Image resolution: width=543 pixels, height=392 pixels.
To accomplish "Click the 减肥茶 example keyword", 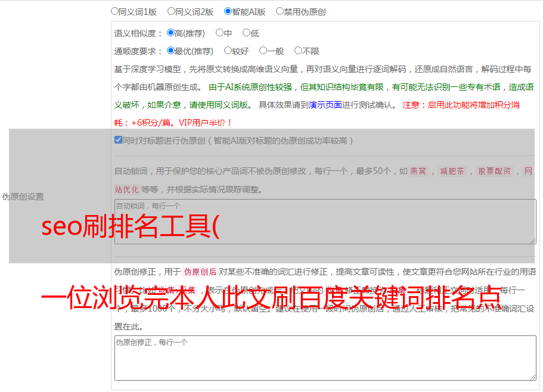I will [x=452, y=171].
